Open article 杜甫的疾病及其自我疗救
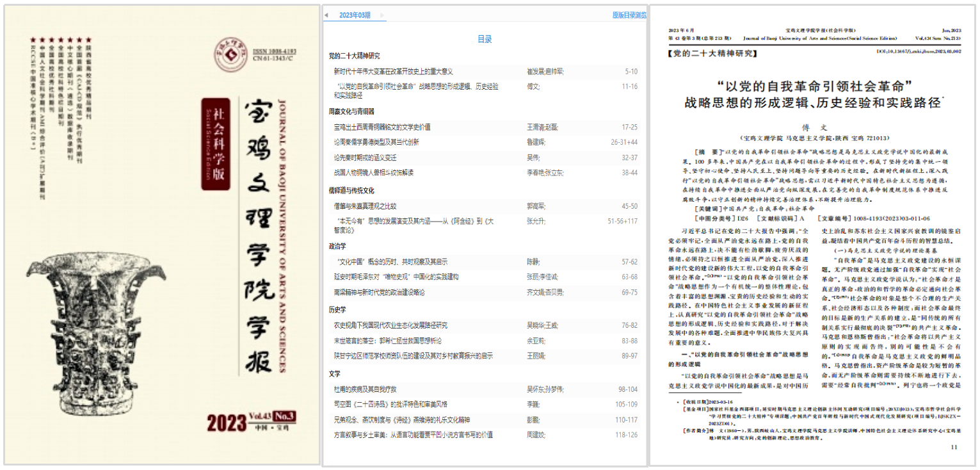The height and width of the screenshot is (470, 980). [x=365, y=389]
